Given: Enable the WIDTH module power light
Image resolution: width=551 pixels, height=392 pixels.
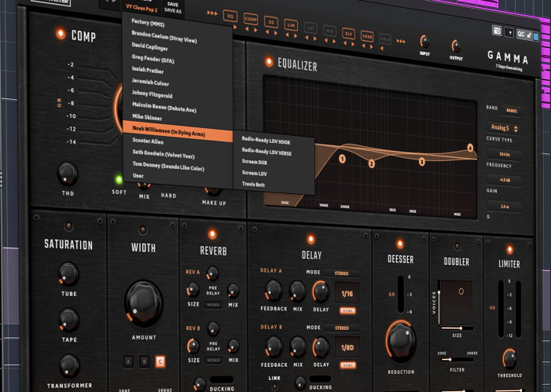Looking at the screenshot, I should (143, 230).
